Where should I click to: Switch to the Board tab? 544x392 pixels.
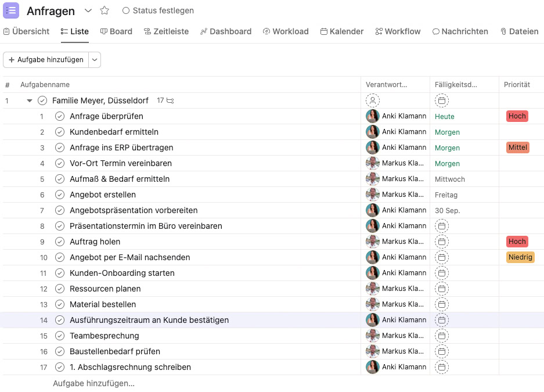click(116, 31)
